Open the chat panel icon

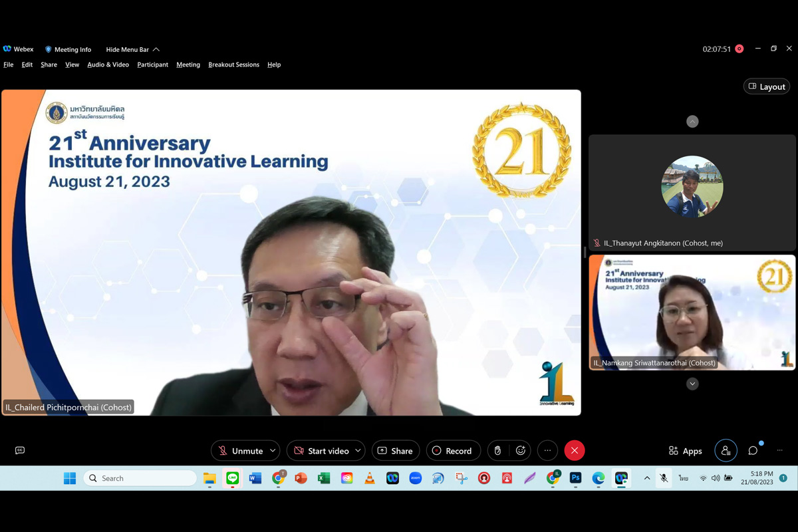(x=753, y=451)
